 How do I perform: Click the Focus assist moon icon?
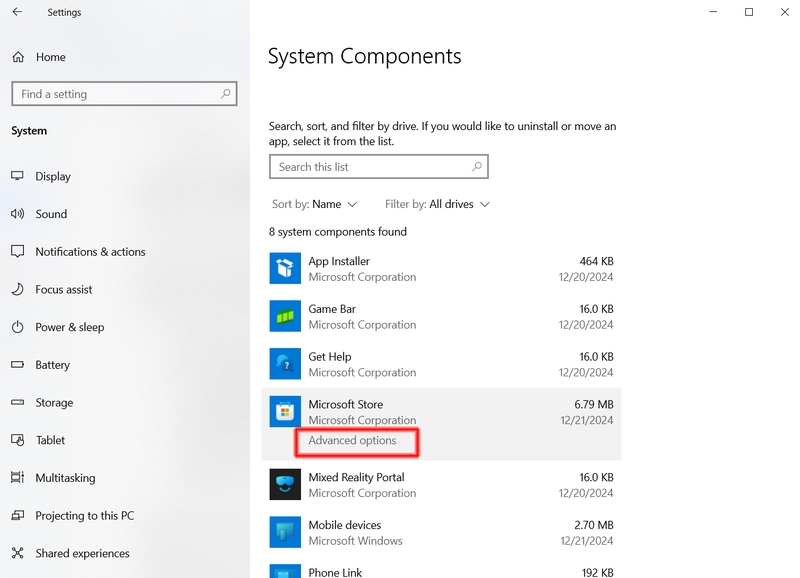[17, 289]
